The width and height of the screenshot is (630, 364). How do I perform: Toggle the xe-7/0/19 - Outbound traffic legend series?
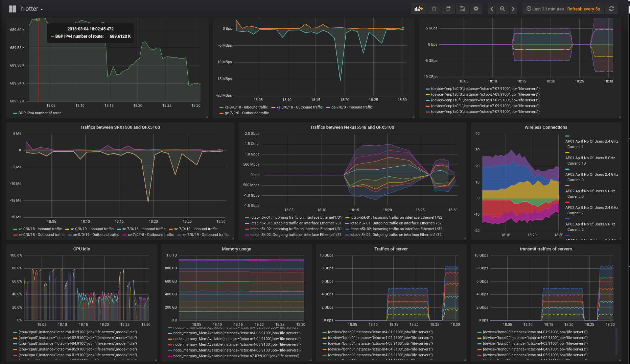[x=205, y=235]
